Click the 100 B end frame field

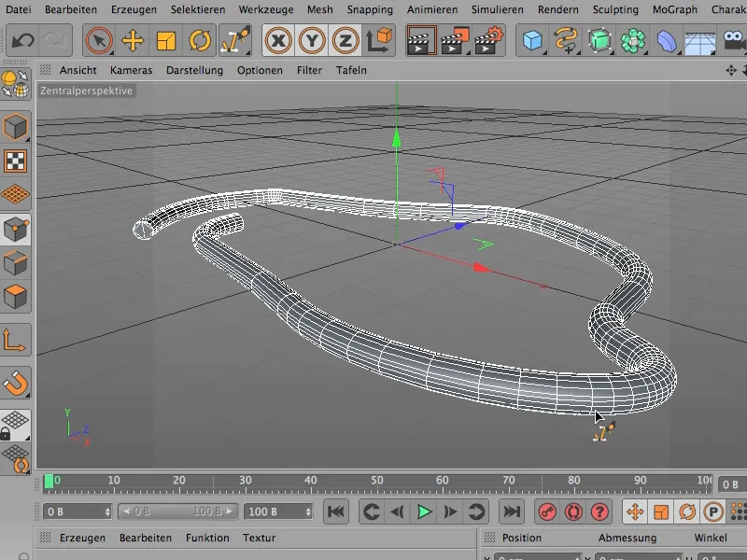pyautogui.click(x=278, y=511)
